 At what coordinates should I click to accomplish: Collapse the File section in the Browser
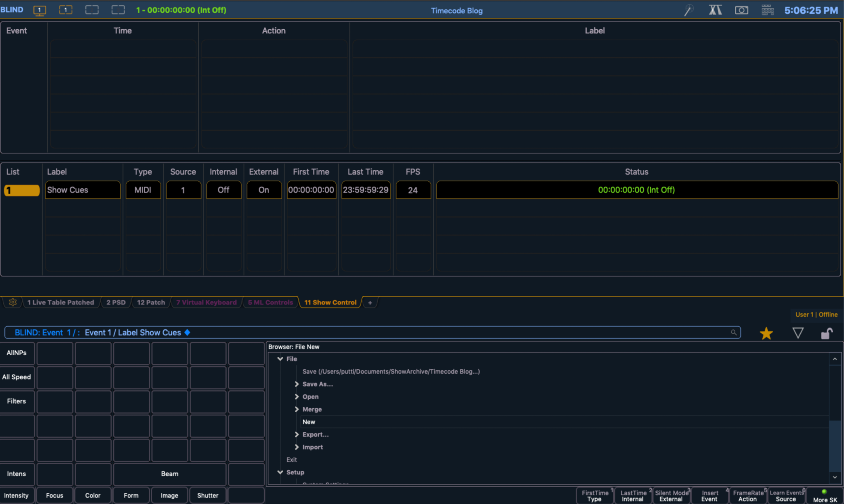(281, 359)
